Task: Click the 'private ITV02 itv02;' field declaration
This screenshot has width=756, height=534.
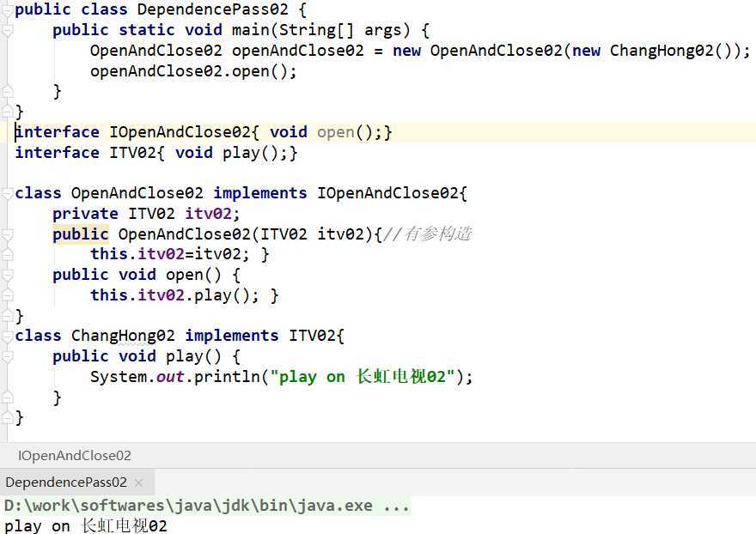Action: pos(146,214)
